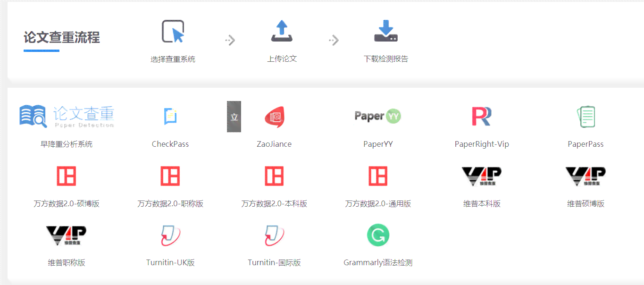Viewport: 644px width, 285px height.
Task: Open the Turnitin-UK版 icon
Action: coord(170,235)
